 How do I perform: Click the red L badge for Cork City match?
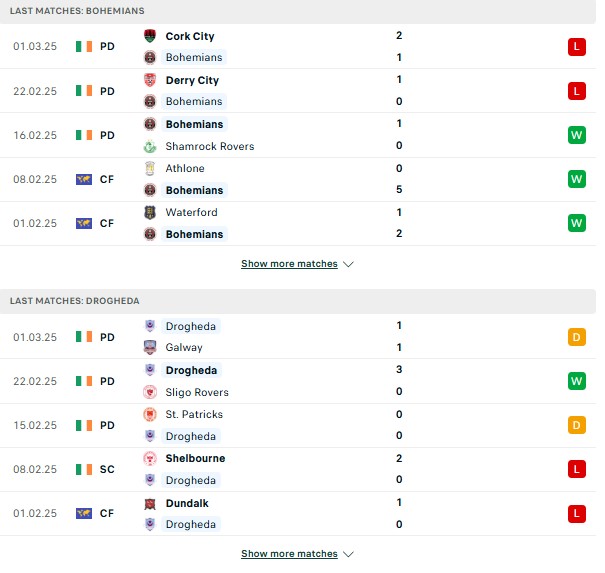(x=576, y=47)
